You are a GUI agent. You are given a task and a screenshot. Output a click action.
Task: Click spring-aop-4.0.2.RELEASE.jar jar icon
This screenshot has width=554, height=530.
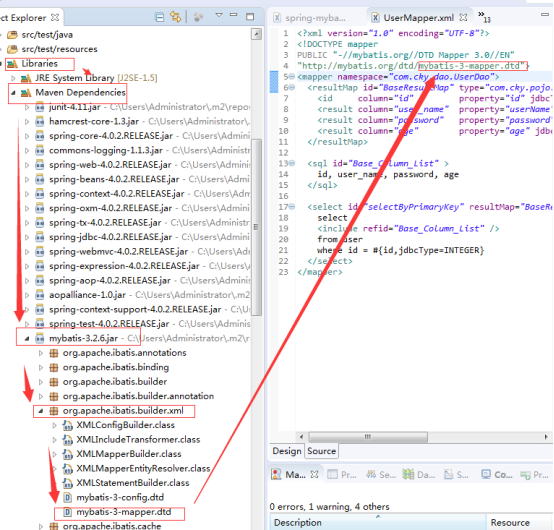40,281
